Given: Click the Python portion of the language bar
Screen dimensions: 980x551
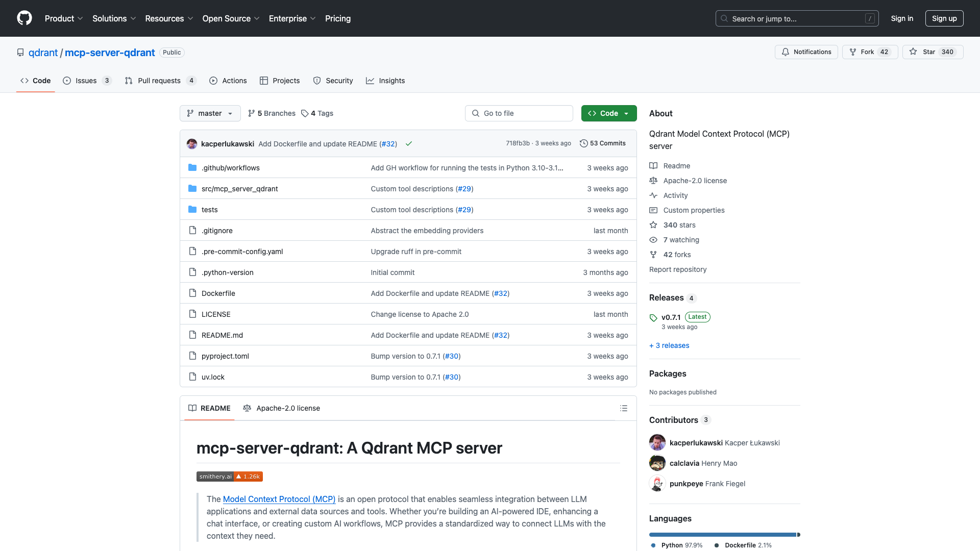Looking at the screenshot, I should 715,534.
